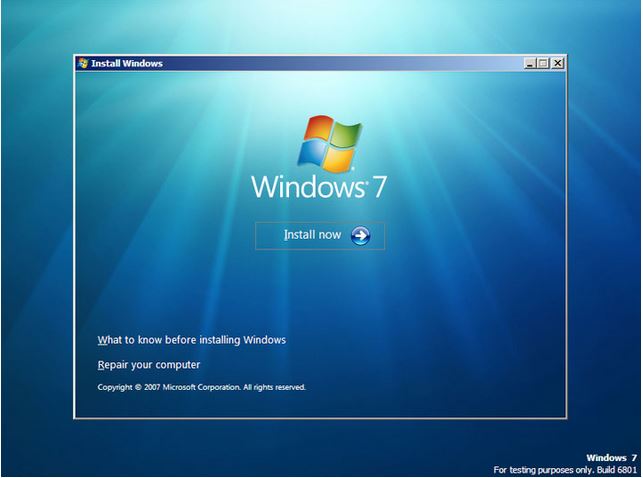The image size is (643, 478).
Task: Minimize the Install Windows window
Action: click(530, 63)
